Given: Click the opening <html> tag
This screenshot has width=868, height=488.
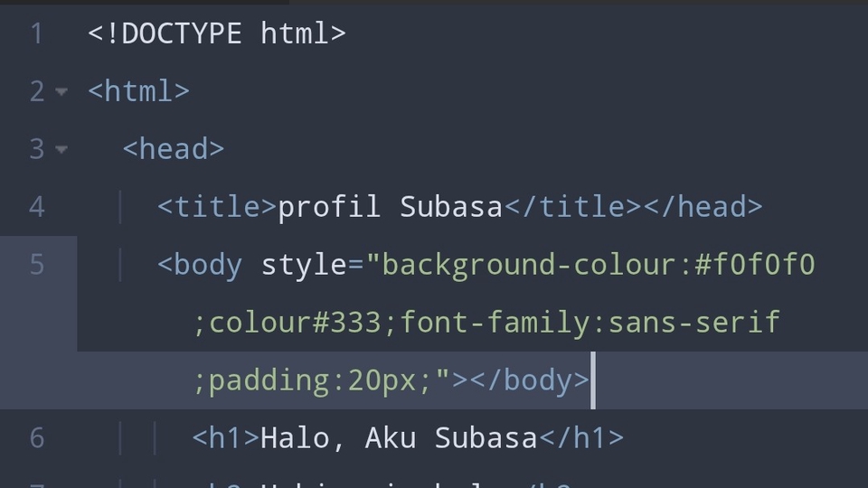Looking at the screenshot, I should [139, 91].
